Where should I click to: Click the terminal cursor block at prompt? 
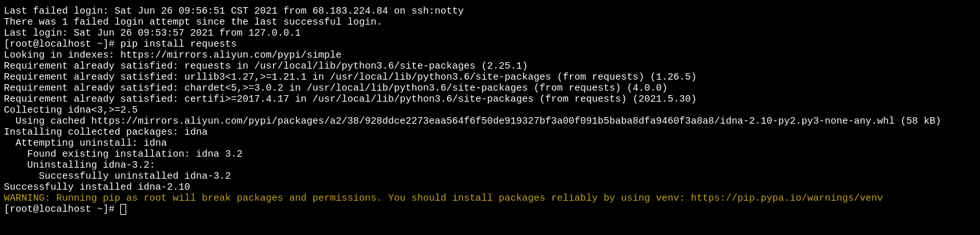[x=123, y=209]
